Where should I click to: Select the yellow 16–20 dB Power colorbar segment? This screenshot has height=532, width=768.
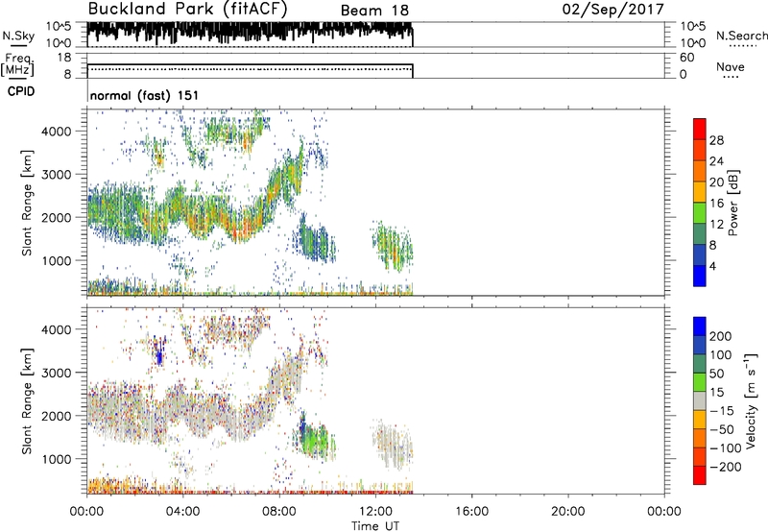pyautogui.click(x=700, y=192)
